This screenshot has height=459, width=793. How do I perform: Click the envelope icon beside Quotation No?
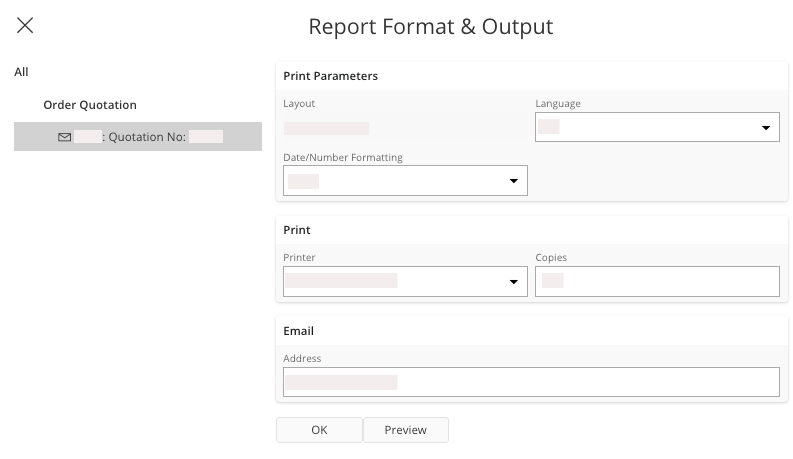click(x=65, y=137)
